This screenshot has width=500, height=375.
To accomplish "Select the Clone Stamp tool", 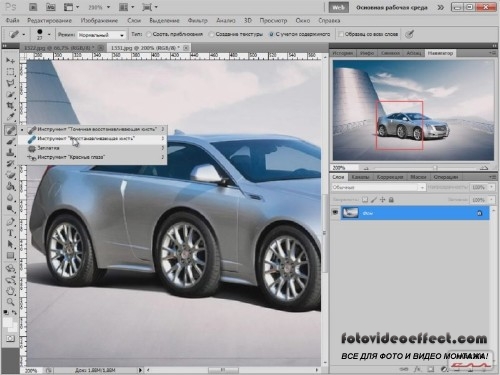I will click(10, 153).
